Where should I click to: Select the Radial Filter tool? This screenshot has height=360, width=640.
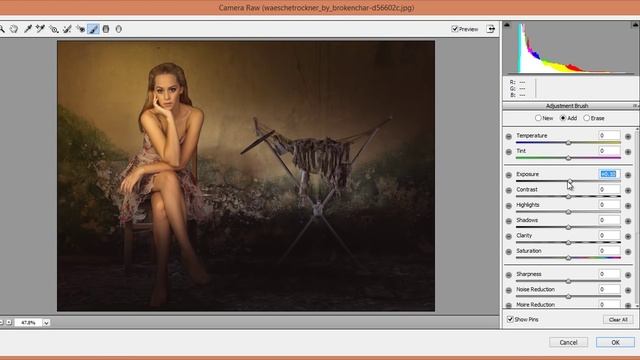(119, 29)
